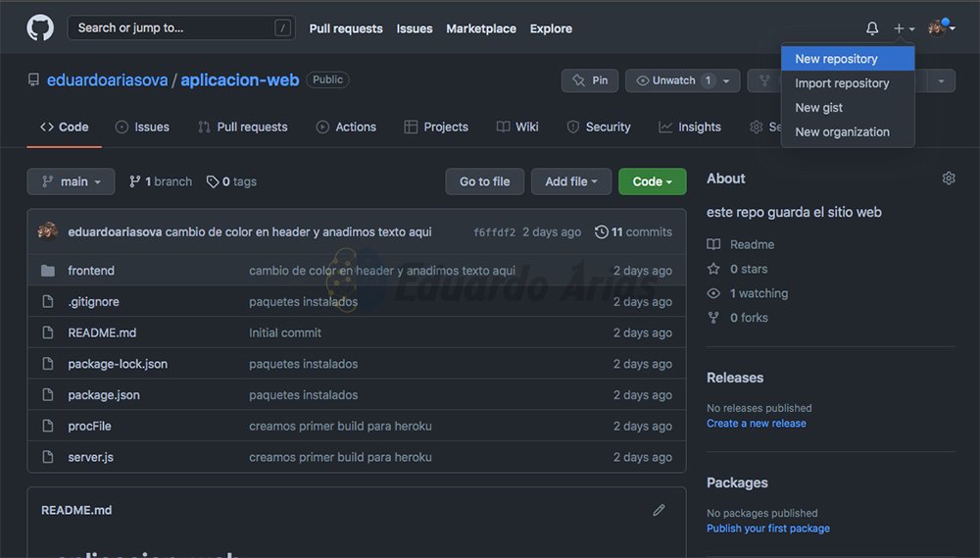Select the Code repo tab
This screenshot has width=980, height=558.
(64, 127)
